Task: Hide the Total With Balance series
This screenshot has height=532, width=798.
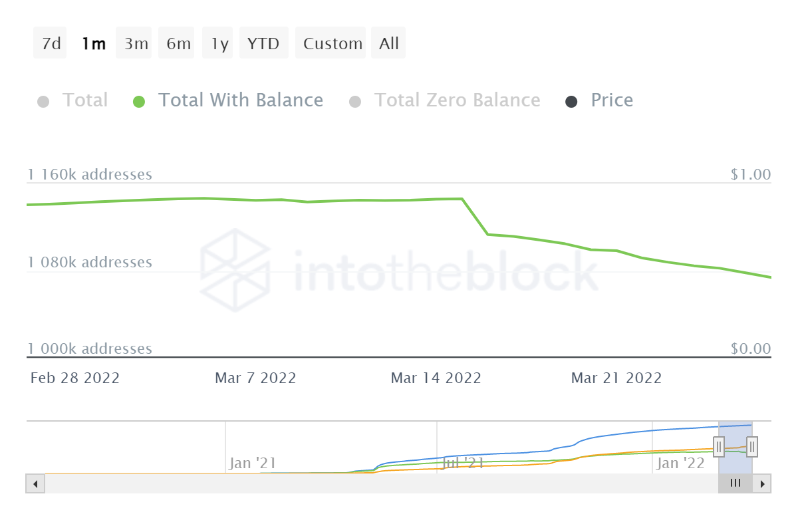Action: pyautogui.click(x=139, y=102)
